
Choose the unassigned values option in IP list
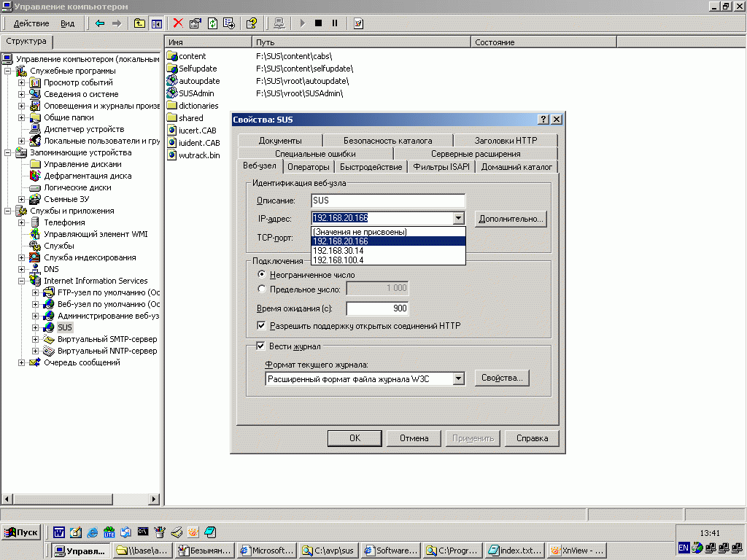point(388,232)
